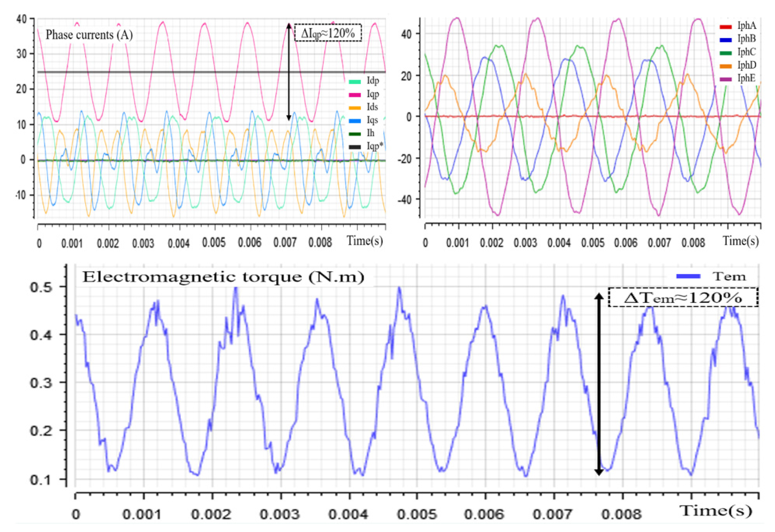
Task: Click the Electromagnetic torque (N.m) title
Action: point(223,277)
